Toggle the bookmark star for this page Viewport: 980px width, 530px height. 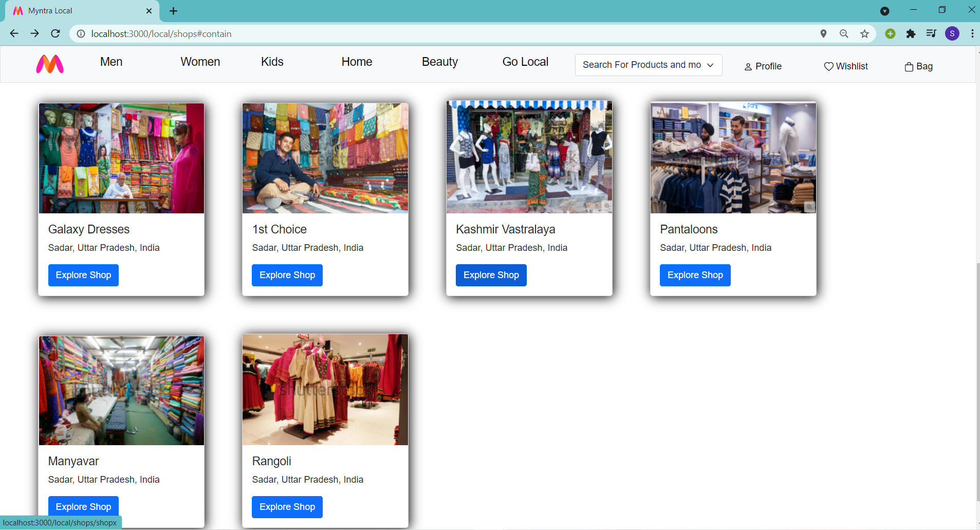tap(864, 33)
